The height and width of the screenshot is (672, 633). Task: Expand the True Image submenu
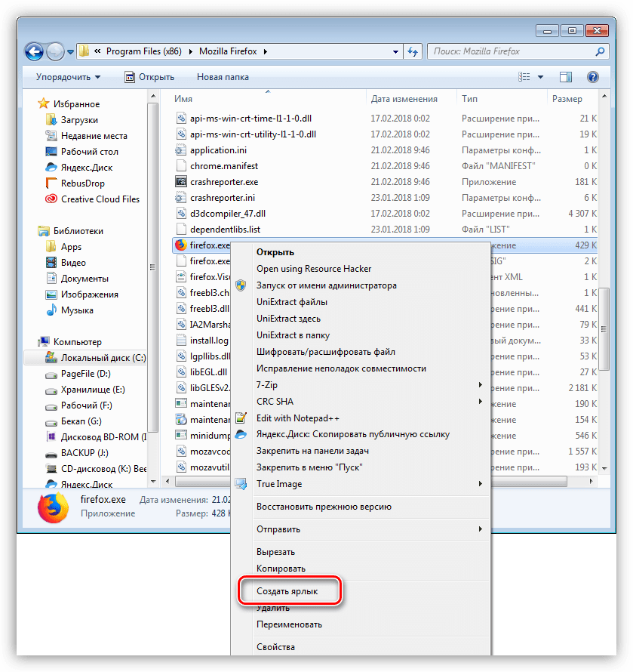click(481, 484)
